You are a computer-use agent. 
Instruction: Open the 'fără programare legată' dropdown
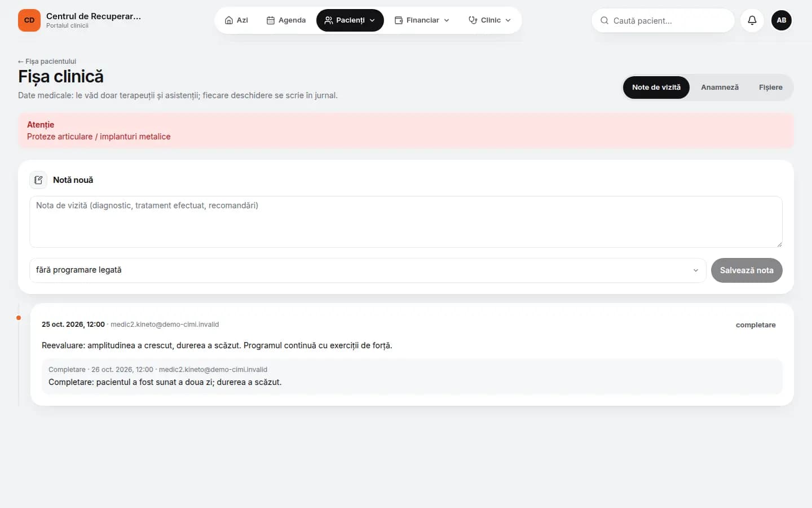[x=368, y=270]
